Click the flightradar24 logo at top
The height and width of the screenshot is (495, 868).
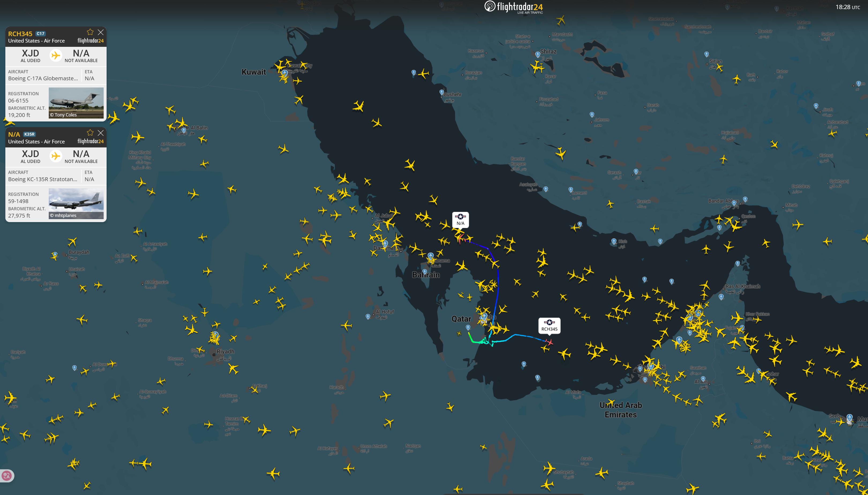tap(513, 7)
